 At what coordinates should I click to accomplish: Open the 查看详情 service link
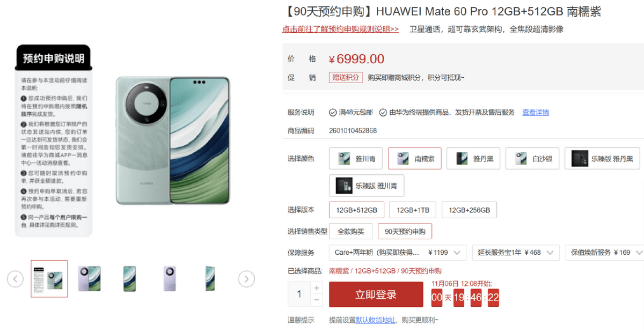pos(536,112)
